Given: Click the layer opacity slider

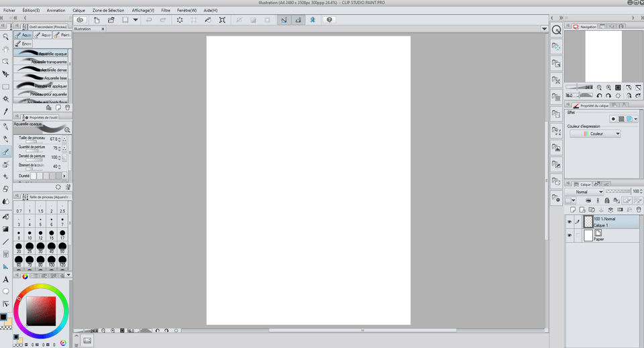Looking at the screenshot, I should pyautogui.click(x=618, y=191).
